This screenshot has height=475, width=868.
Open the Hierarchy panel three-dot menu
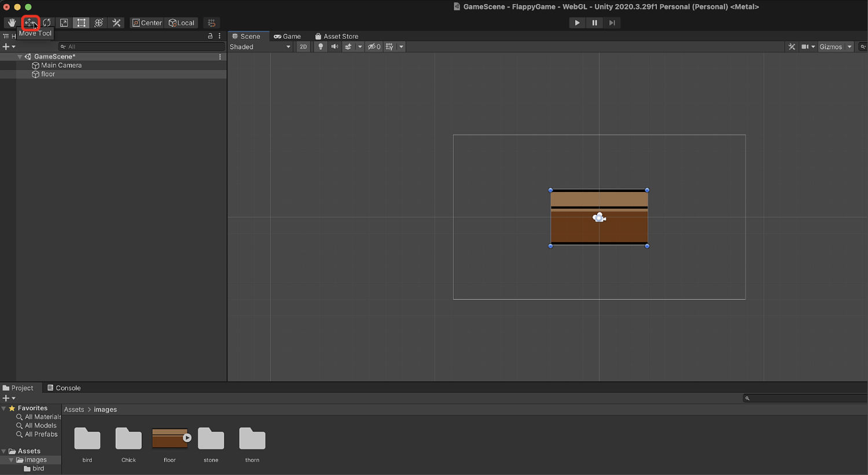pos(219,36)
